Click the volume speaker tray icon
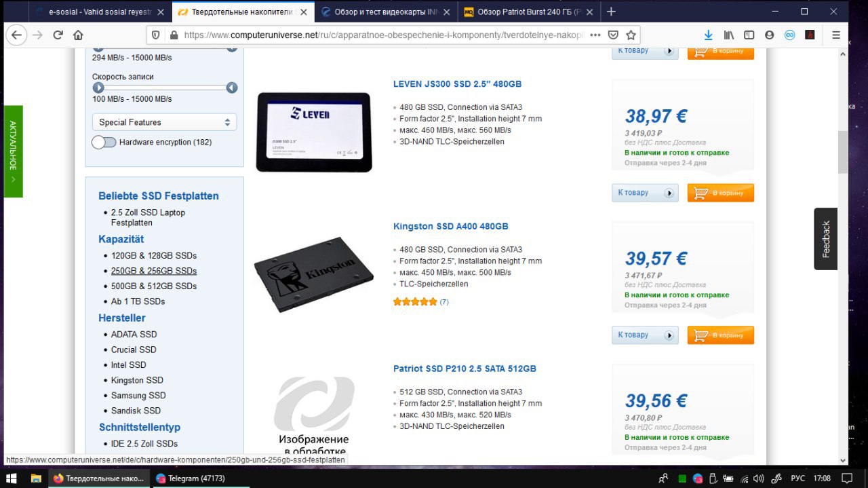The width and height of the screenshot is (868, 488). (x=759, y=478)
